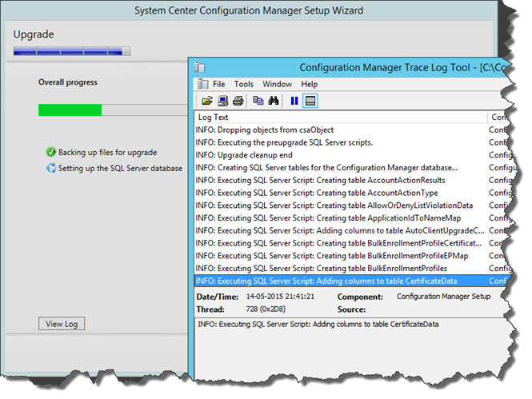Image resolution: width=532 pixels, height=399 pixels.
Task: Open the File menu
Action: pos(219,84)
